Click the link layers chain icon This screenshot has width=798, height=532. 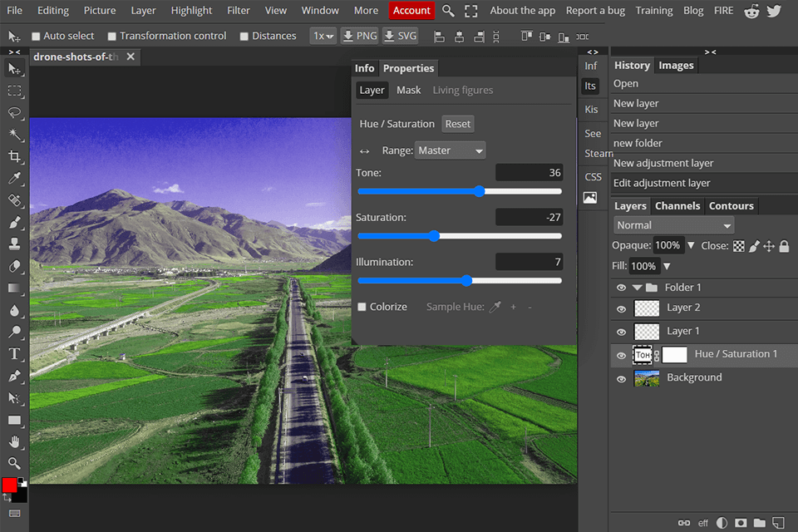pyautogui.click(x=684, y=523)
